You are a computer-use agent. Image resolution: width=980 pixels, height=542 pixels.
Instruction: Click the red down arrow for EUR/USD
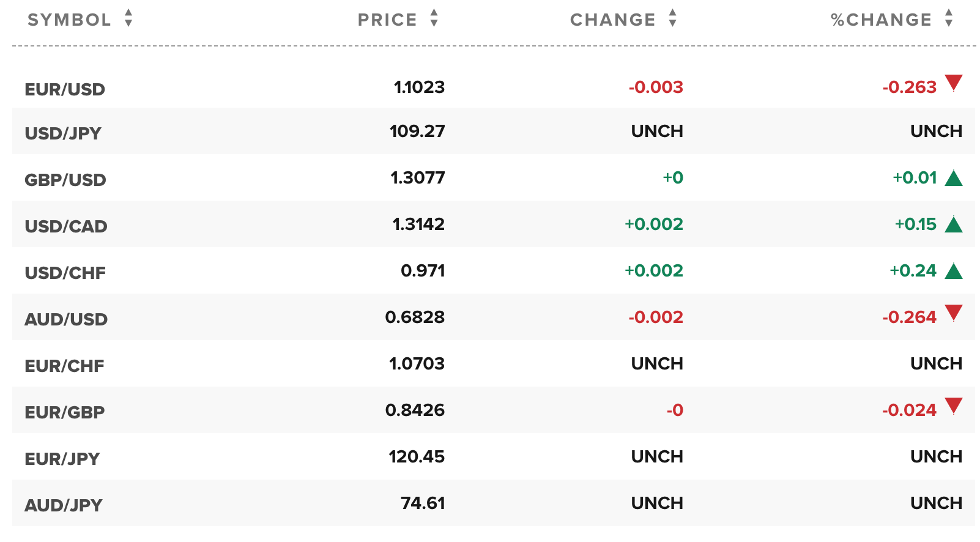tap(953, 83)
